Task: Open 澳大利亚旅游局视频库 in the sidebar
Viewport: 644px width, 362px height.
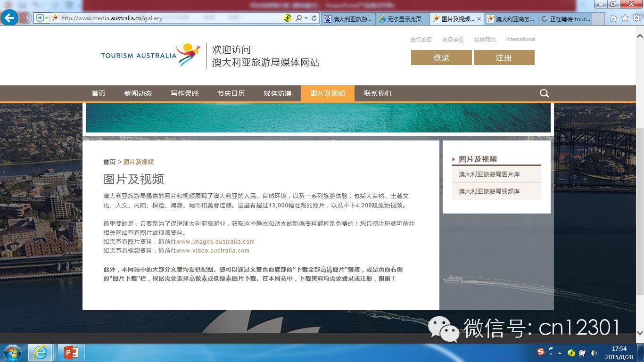Action: (496, 191)
